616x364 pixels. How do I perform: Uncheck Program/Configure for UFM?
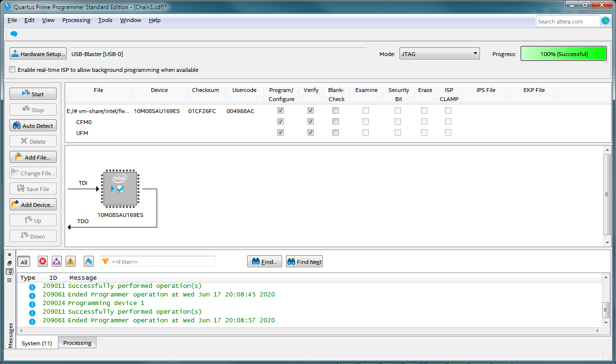(x=281, y=132)
